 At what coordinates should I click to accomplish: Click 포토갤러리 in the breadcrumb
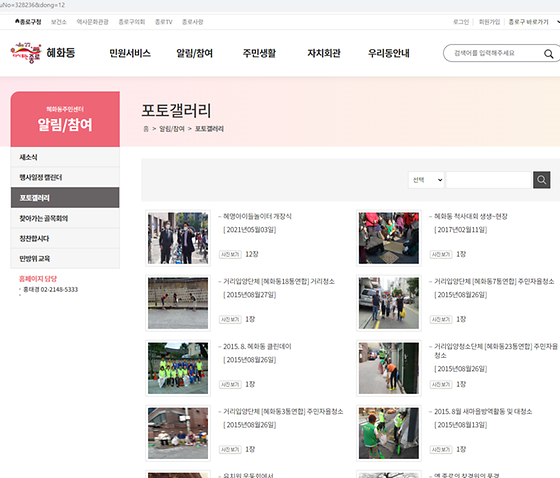(209, 129)
